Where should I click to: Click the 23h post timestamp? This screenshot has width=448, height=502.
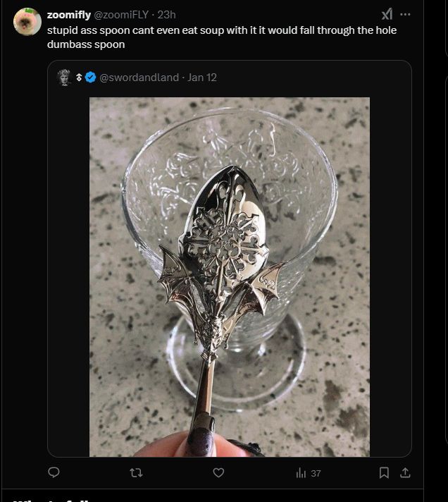(167, 15)
